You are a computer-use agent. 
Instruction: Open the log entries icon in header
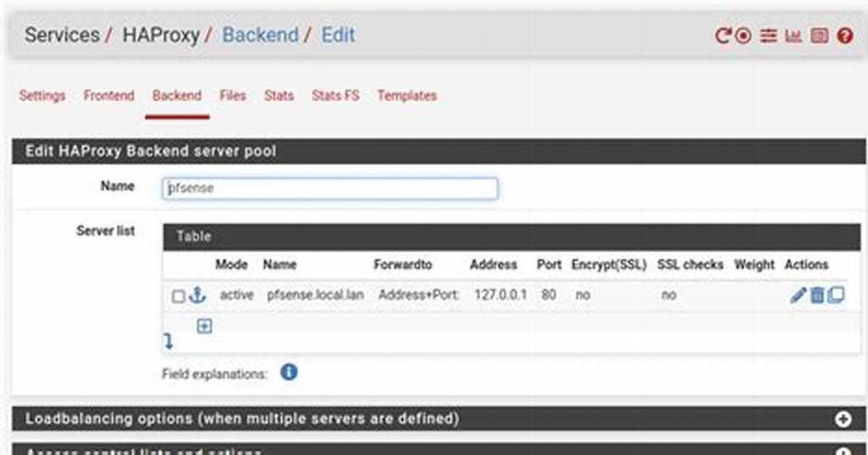click(819, 36)
